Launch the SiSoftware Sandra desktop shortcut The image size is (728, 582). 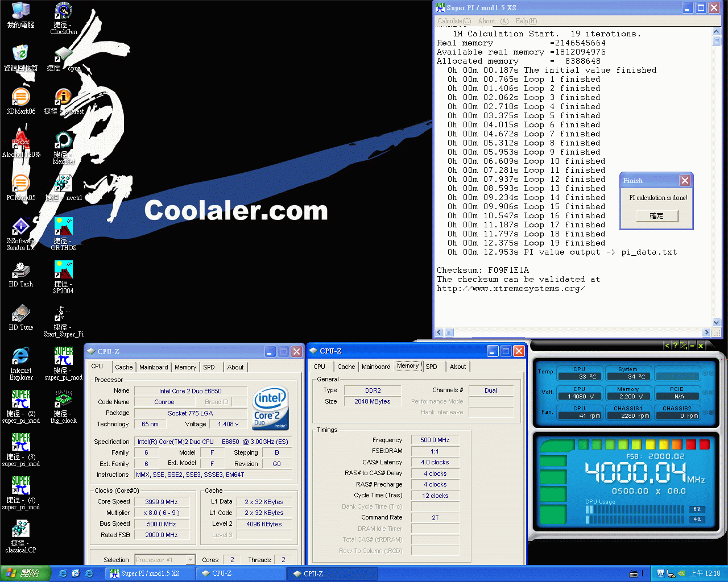pos(21,234)
